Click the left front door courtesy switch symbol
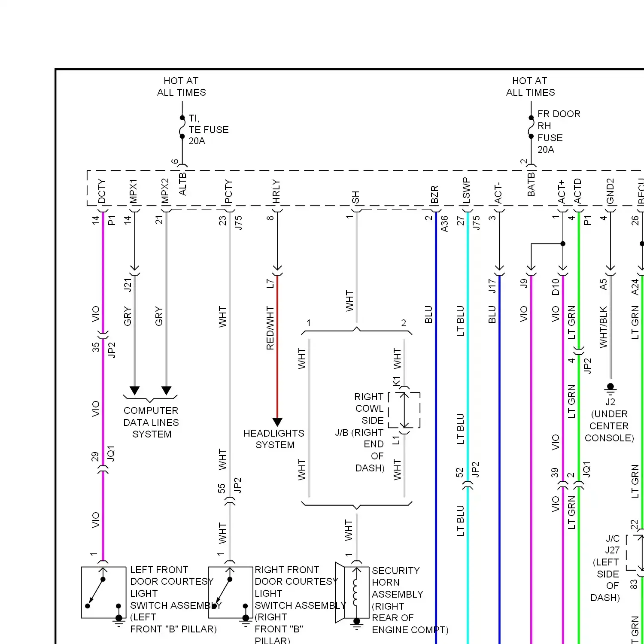 point(103,592)
